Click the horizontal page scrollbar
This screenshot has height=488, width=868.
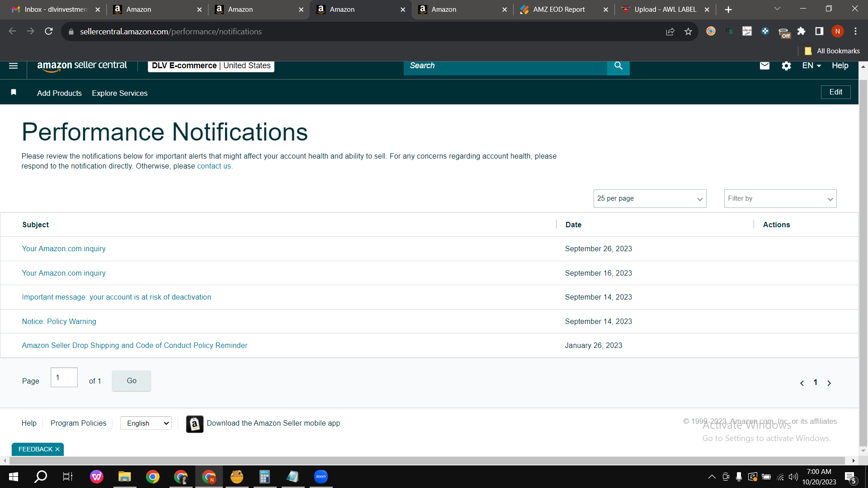coord(427,460)
